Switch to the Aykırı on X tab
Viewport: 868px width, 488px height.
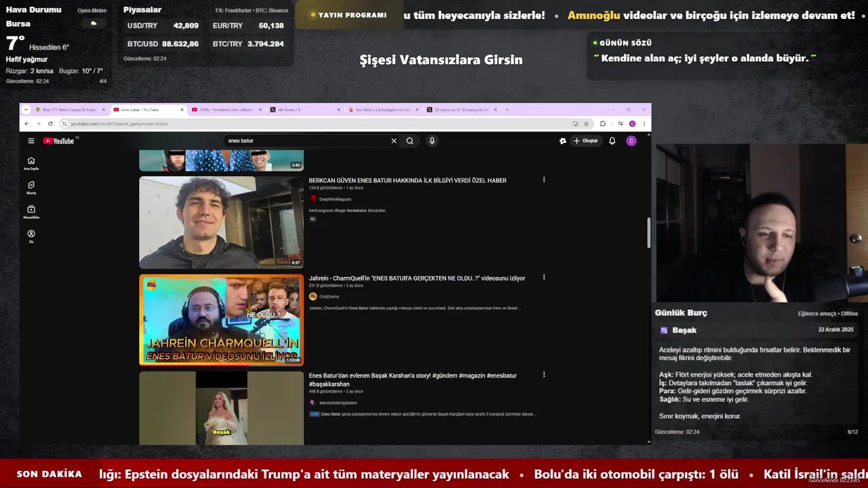tap(462, 109)
